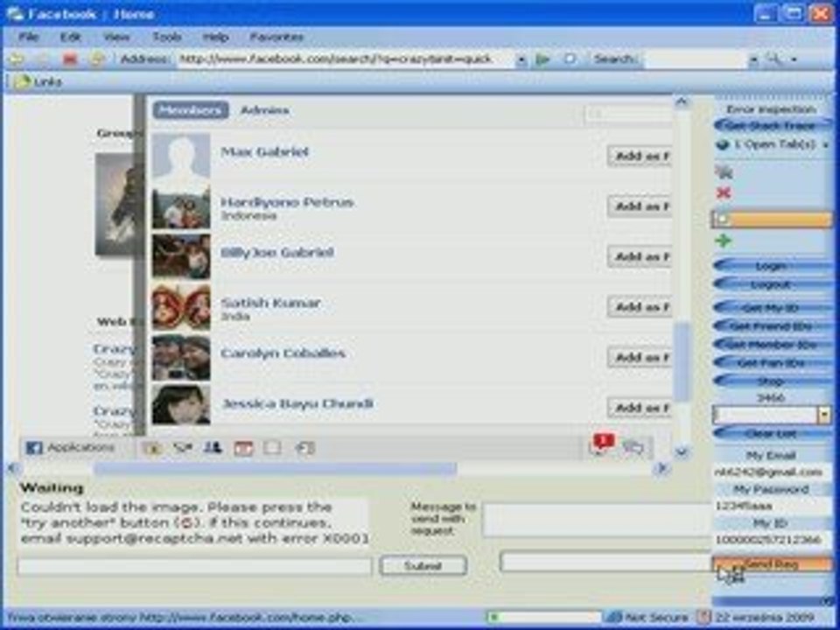Viewport: 840px width, 630px height.
Task: Open Satish Kumar's profile link
Action: (271, 303)
